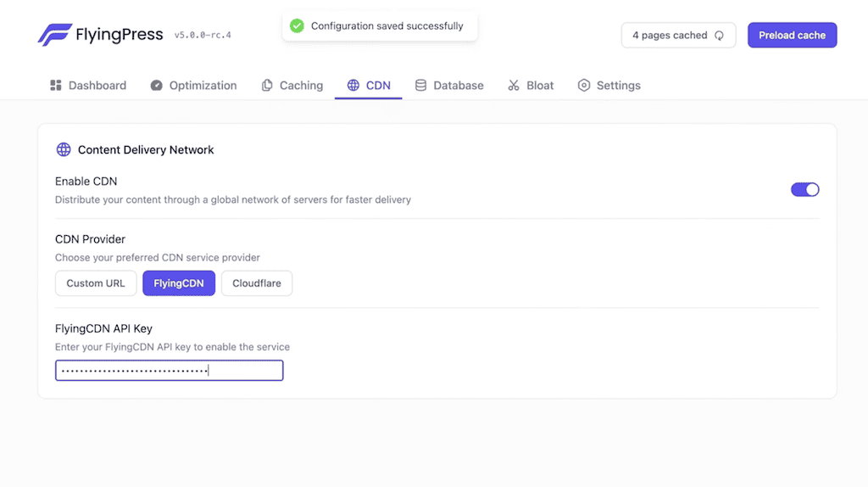
Task: Click the CDN globe tab icon
Action: pos(353,86)
